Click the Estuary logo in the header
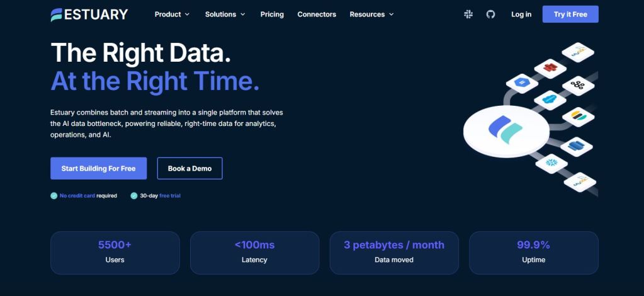This screenshot has width=644, height=296. tap(89, 14)
